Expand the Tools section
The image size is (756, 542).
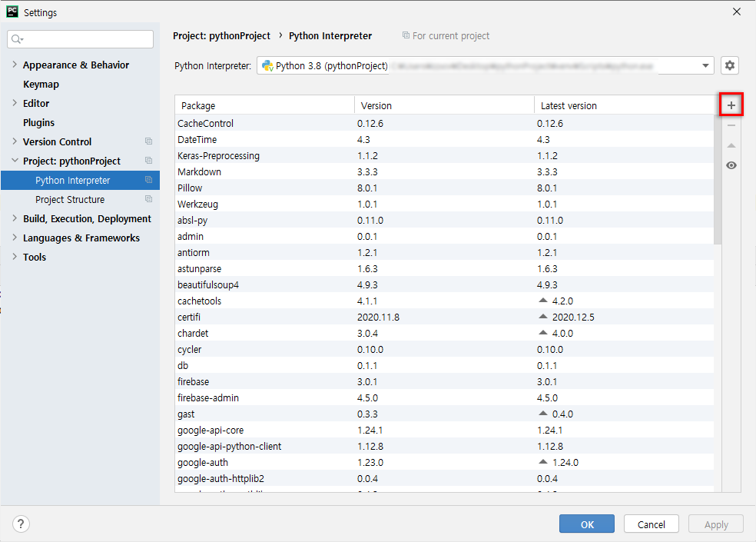pyautogui.click(x=15, y=257)
